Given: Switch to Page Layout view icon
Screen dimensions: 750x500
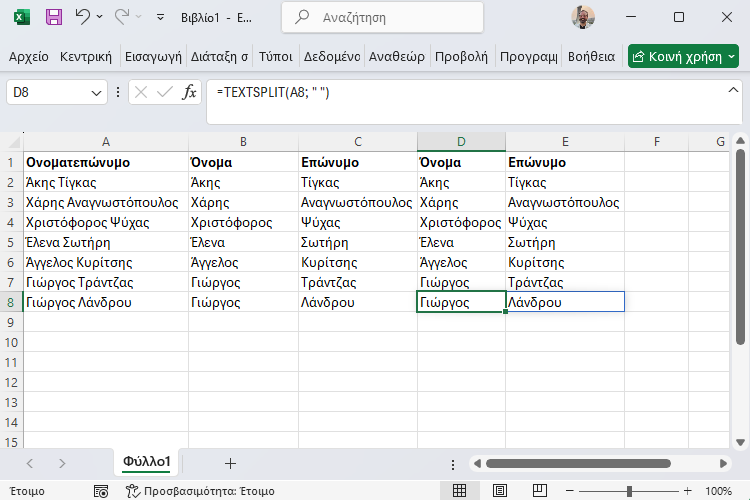Looking at the screenshot, I should point(499,490).
